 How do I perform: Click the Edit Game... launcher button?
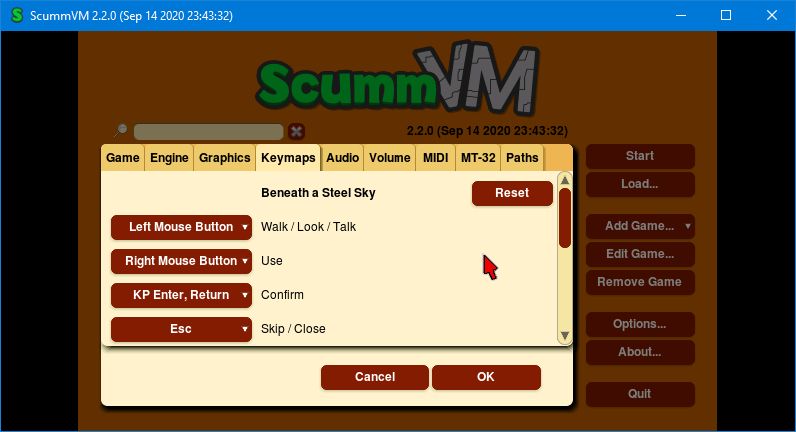click(x=640, y=254)
